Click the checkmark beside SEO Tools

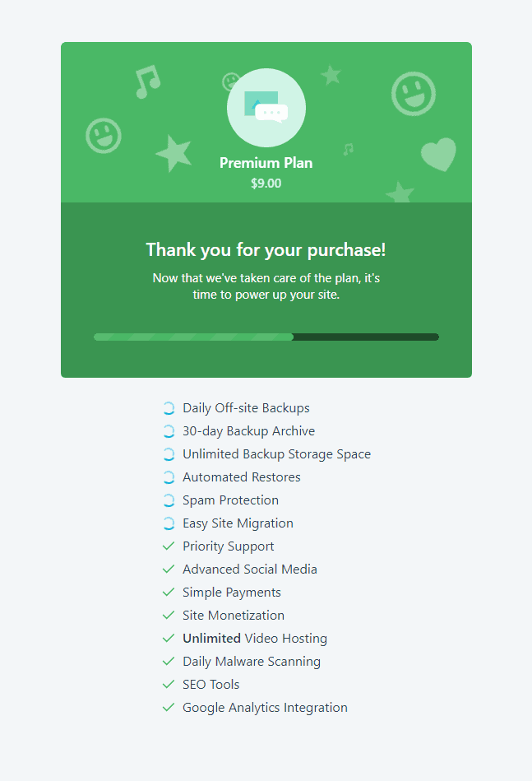[169, 684]
